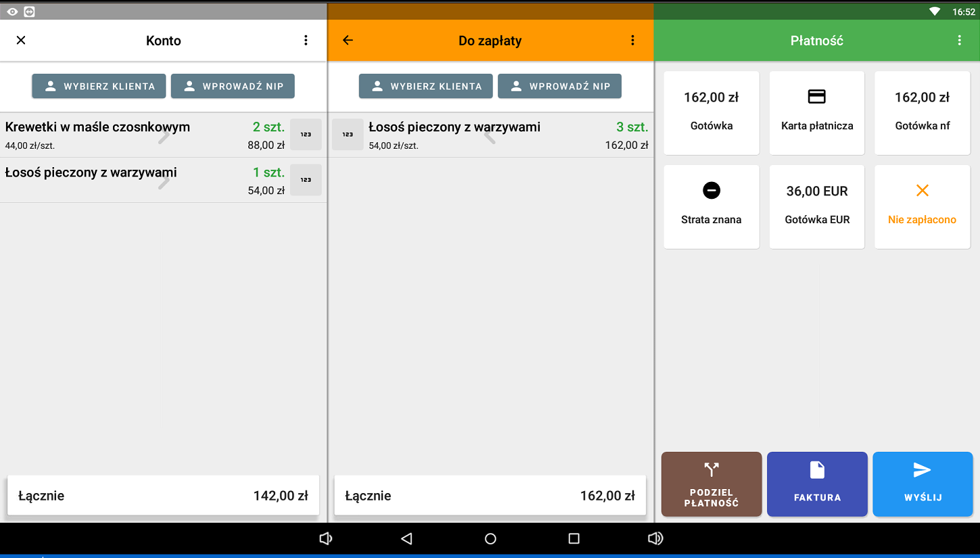
Task: Mark order as Nie zapłacono
Action: tap(922, 206)
